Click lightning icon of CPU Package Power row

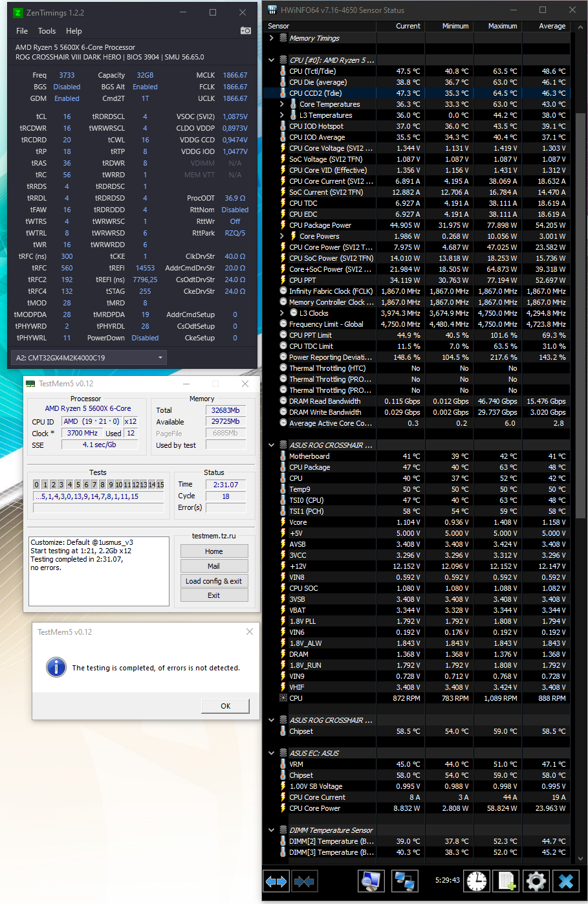[283, 225]
